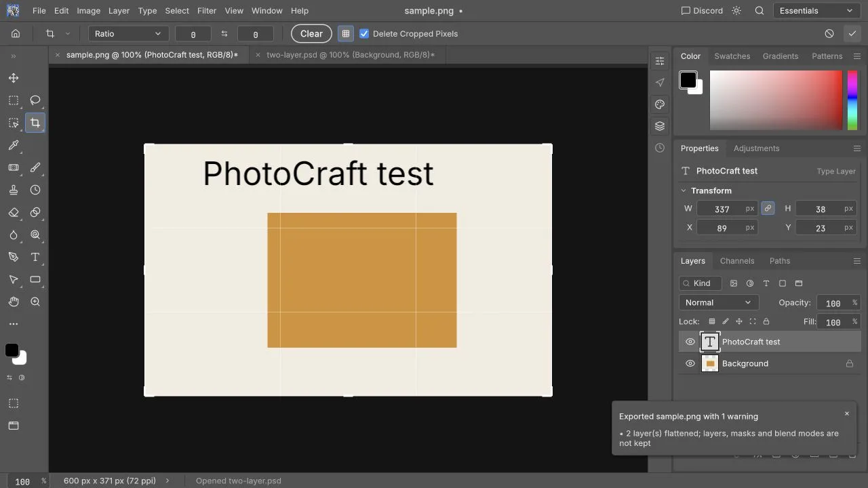Image resolution: width=868 pixels, height=488 pixels.
Task: Choose the Hand tool
Action: [x=14, y=302]
